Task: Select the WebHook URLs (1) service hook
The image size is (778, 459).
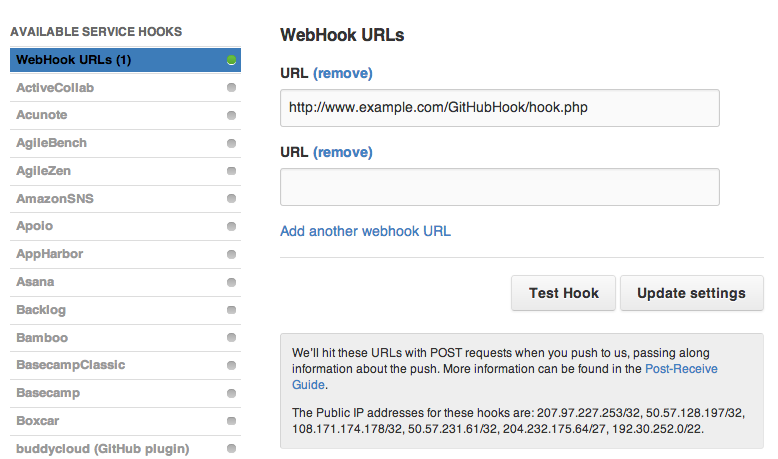Action: [74, 60]
